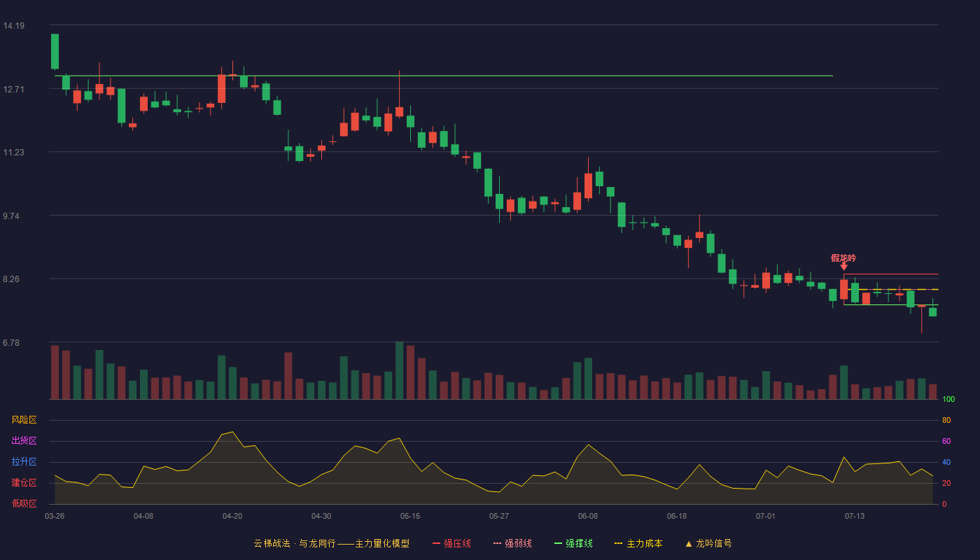The width and height of the screenshot is (980, 560).
Task: Click the 06-08 date label
Action: (x=588, y=516)
